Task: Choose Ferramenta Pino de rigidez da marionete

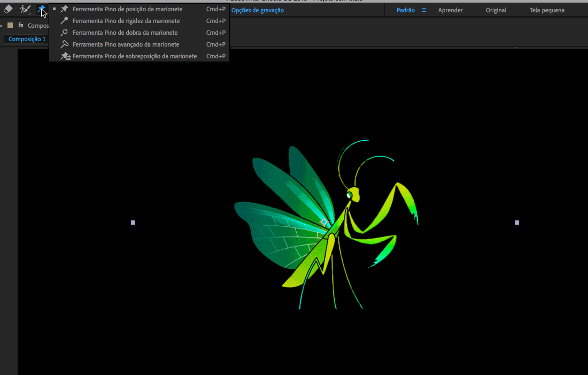Action: click(139, 21)
